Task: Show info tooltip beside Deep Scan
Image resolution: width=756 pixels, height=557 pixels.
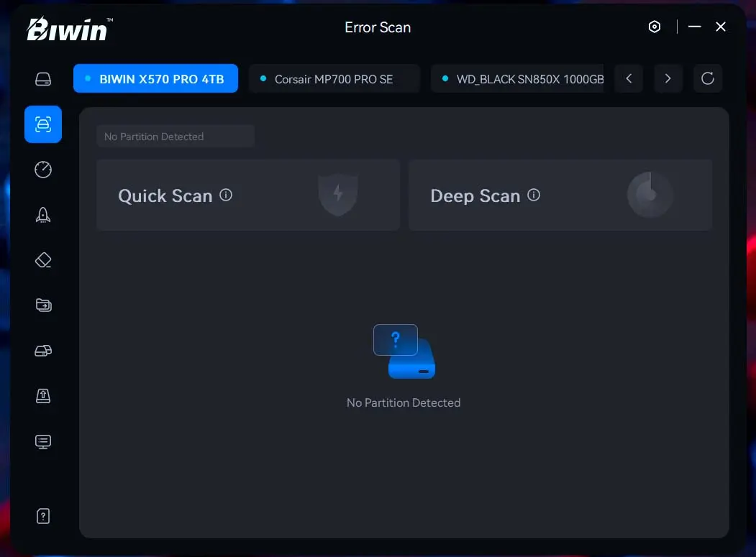Action: point(534,195)
